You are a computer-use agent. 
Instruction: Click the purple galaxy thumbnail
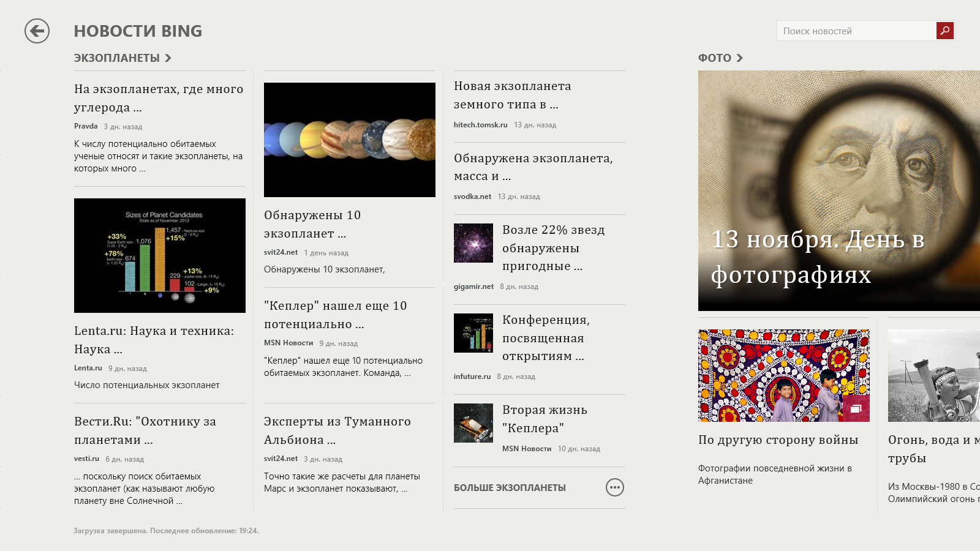coord(473,243)
